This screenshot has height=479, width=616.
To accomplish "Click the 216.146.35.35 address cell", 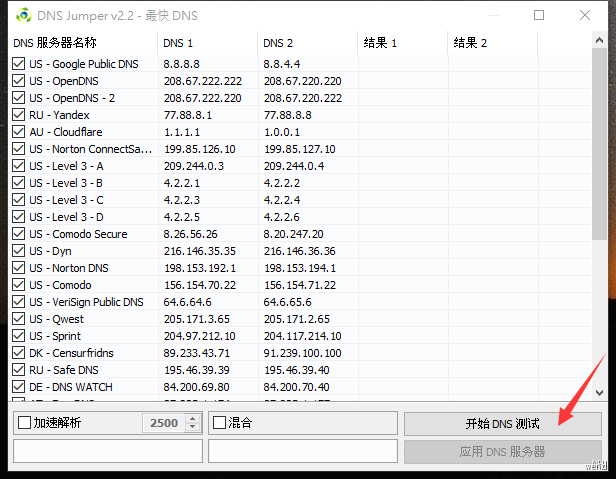I will point(200,251).
